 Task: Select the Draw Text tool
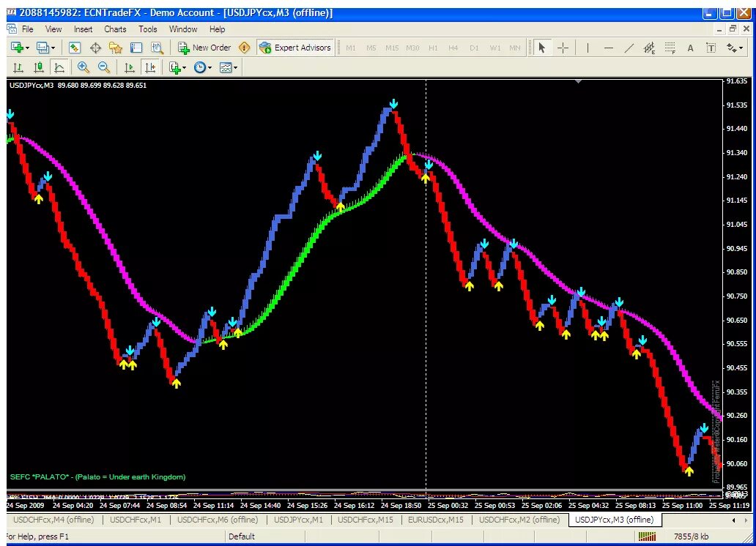[689, 48]
